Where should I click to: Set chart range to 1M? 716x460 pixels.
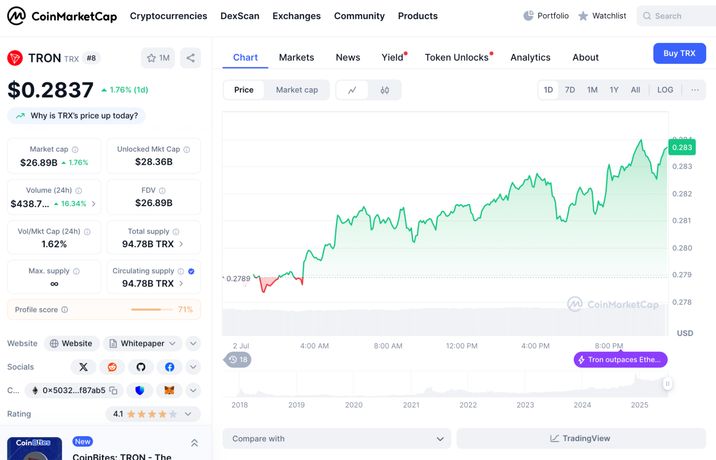(x=592, y=90)
